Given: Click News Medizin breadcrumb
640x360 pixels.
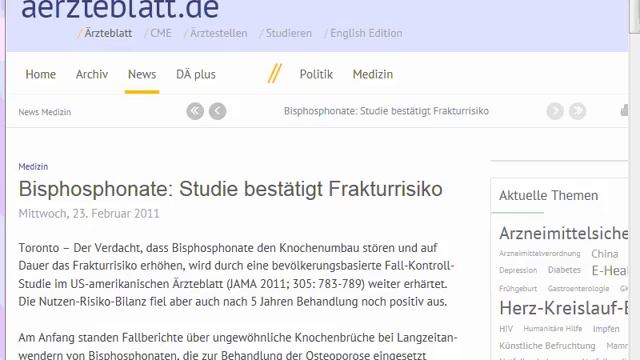Looking at the screenshot, I should point(44,112).
